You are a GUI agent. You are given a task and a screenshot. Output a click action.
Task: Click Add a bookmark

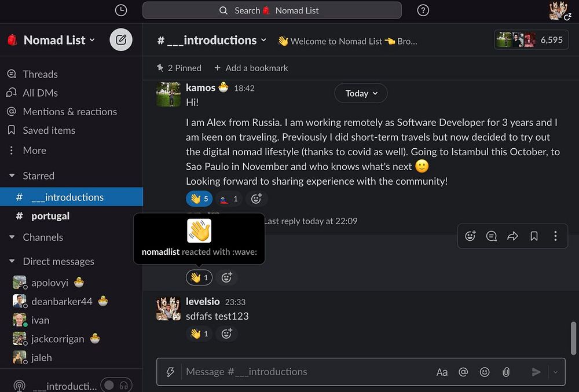click(251, 68)
